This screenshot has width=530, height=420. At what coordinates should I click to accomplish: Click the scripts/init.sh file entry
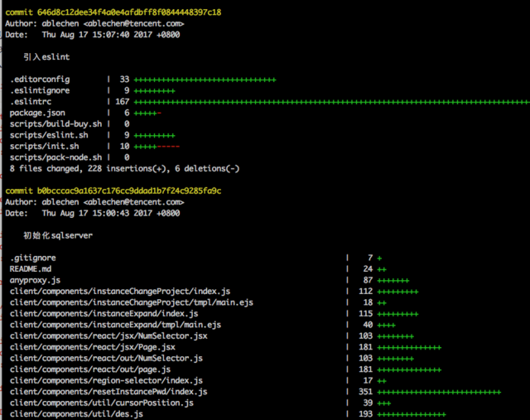tap(44, 147)
